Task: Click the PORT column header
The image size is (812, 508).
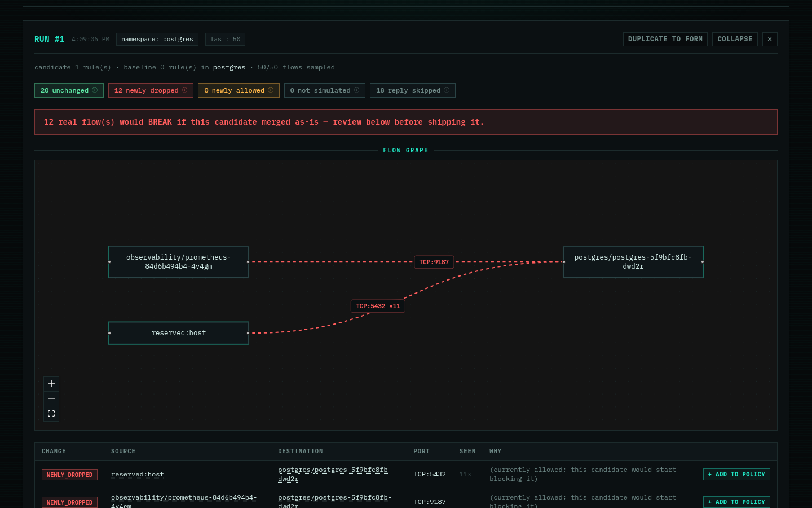Action: point(422,452)
